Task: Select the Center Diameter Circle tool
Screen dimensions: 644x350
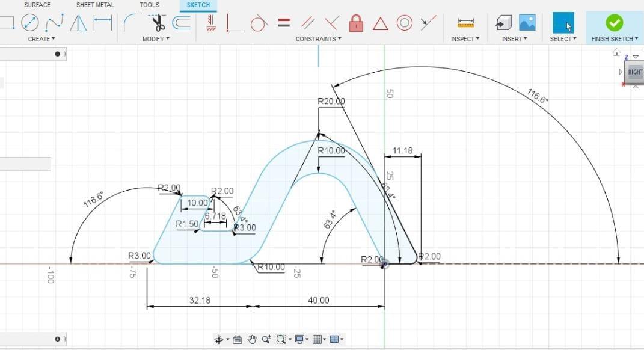Action: pos(30,23)
